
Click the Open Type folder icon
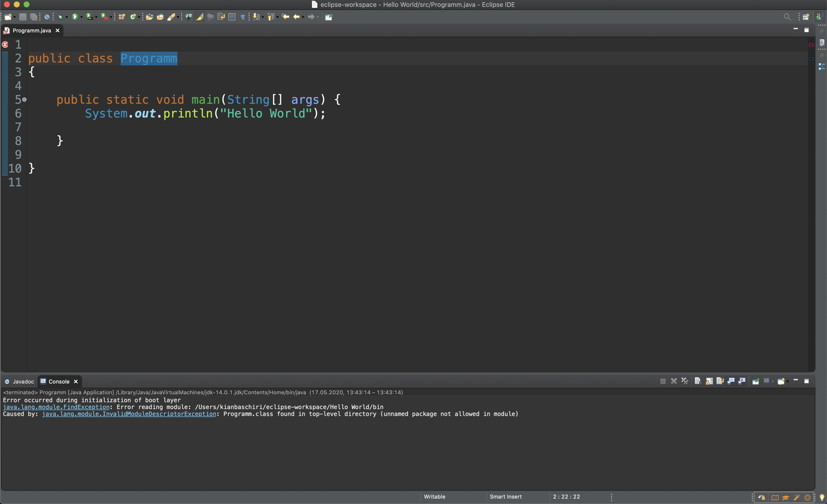click(149, 17)
